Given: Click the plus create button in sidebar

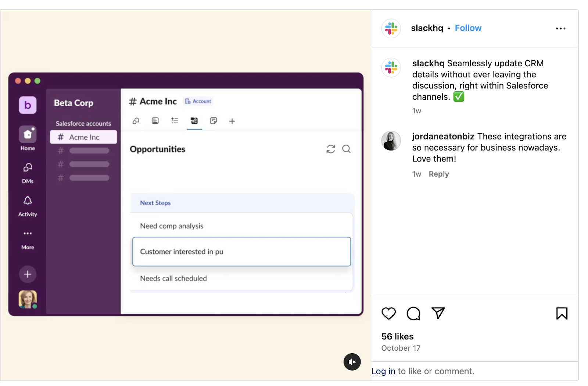Looking at the screenshot, I should point(28,274).
